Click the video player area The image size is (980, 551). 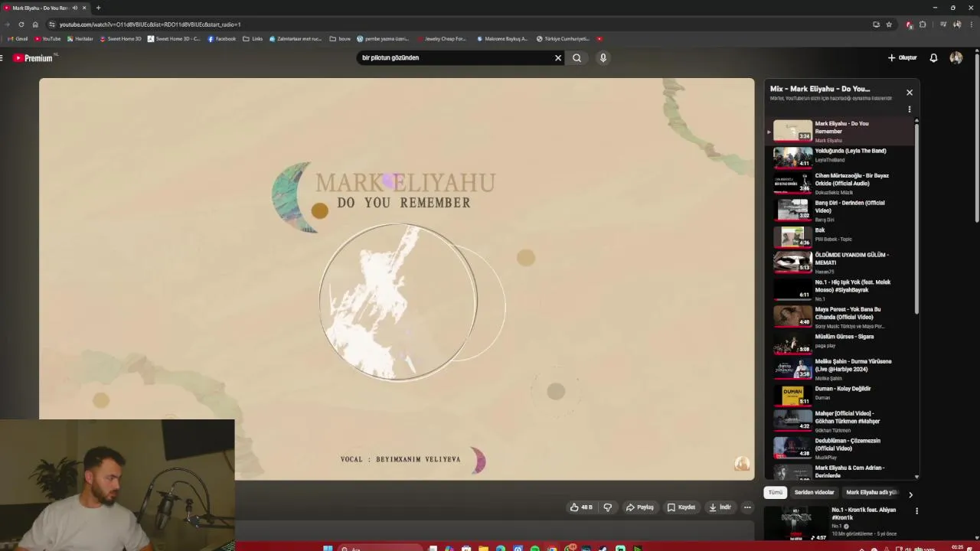[x=397, y=279]
